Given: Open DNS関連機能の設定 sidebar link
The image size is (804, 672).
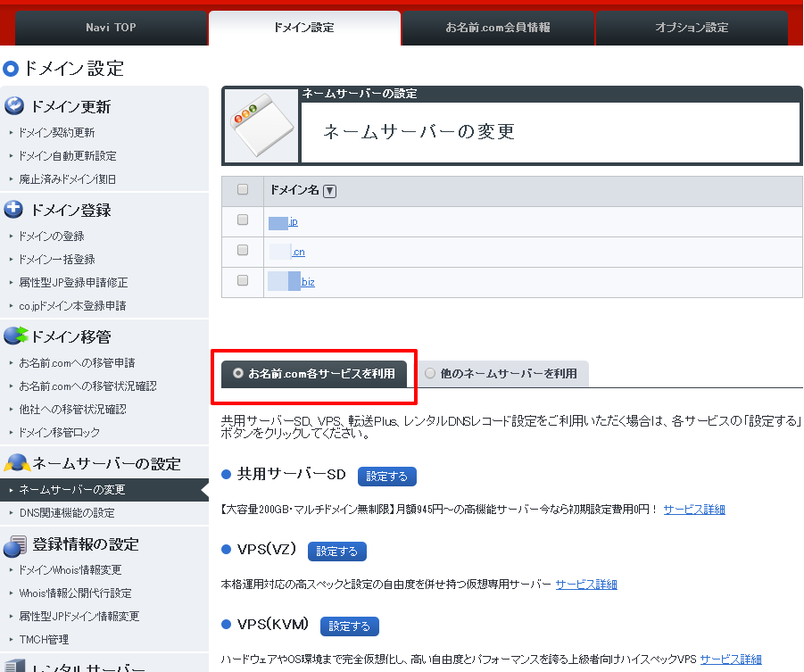Looking at the screenshot, I should click(x=67, y=513).
